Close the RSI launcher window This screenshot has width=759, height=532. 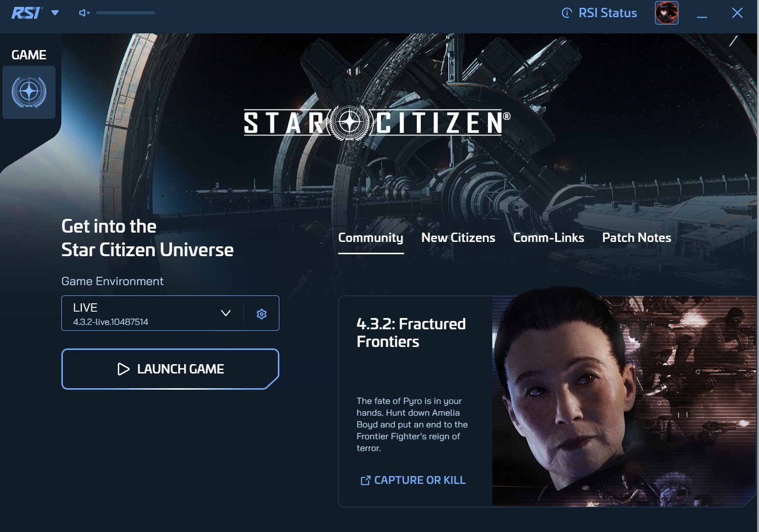(737, 13)
